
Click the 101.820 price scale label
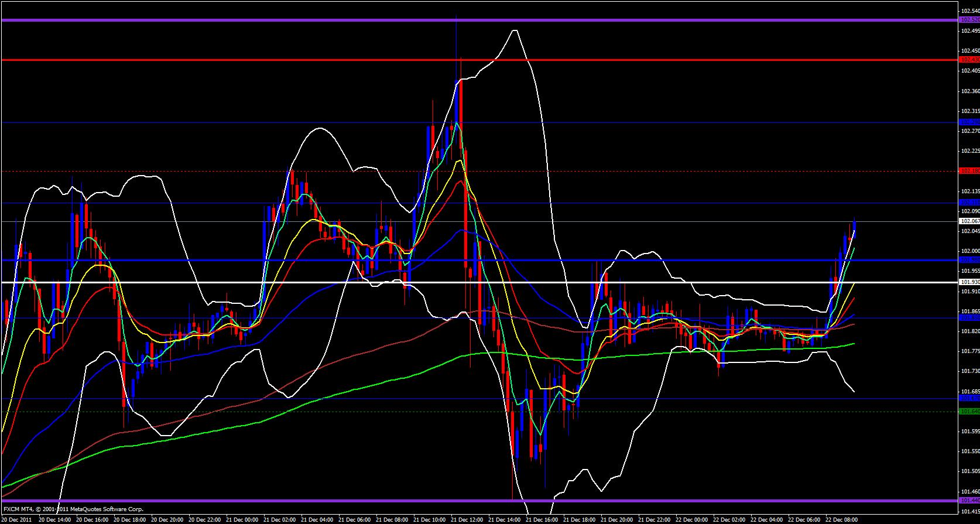click(970, 331)
